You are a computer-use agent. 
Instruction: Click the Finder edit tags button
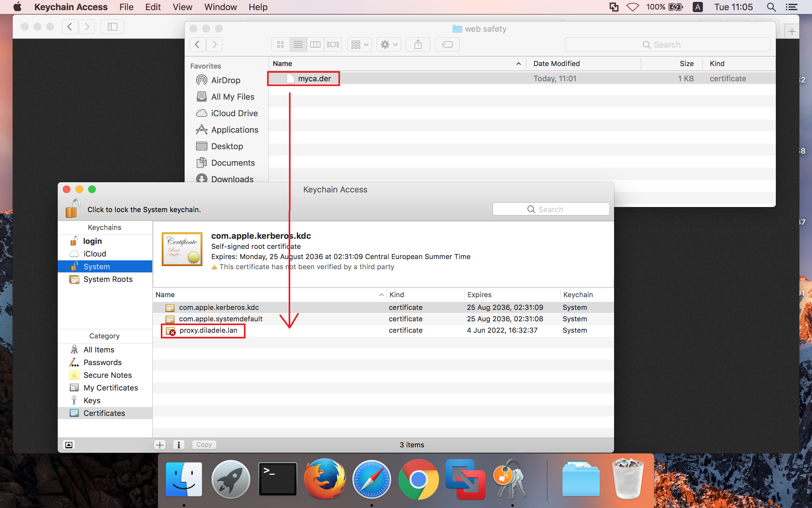(447, 44)
